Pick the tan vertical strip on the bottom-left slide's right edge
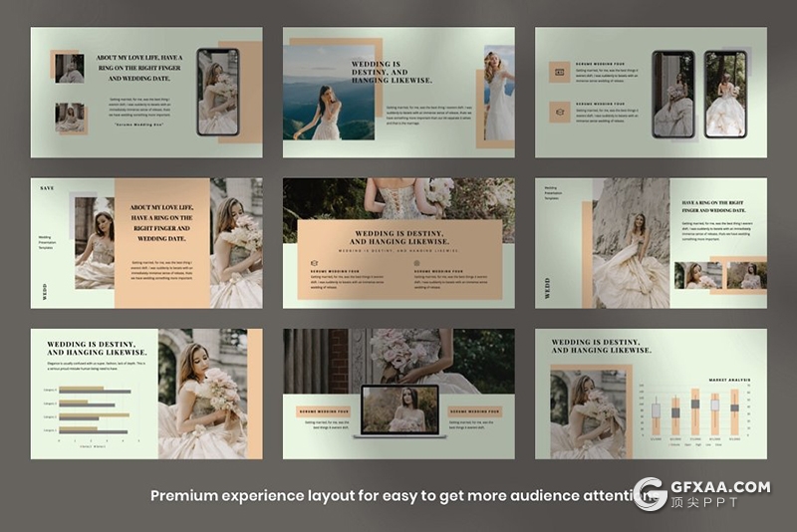Screen dimensions: 797x532 [x=255, y=394]
